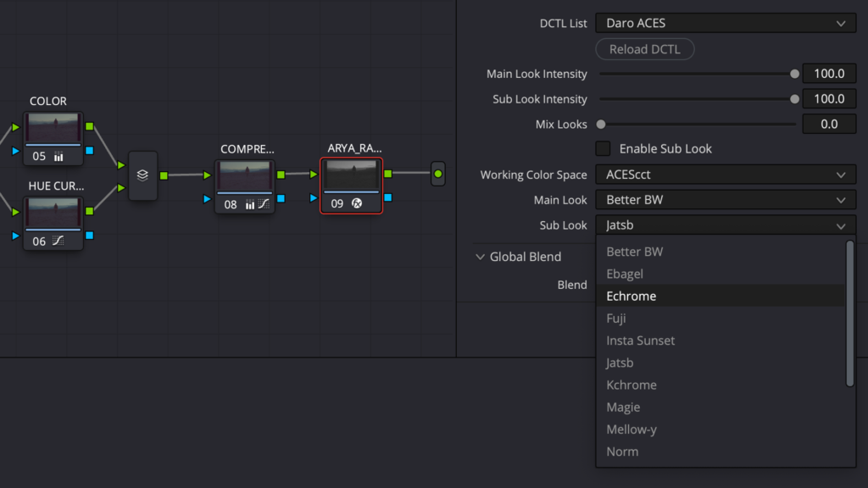Image resolution: width=868 pixels, height=488 pixels.
Task: Click the green output node circle
Action: click(x=437, y=174)
